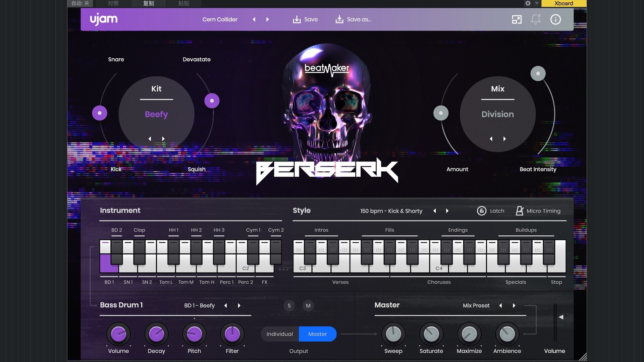
Task: Select previous Style before Kick & Shorty
Action: click(x=435, y=211)
